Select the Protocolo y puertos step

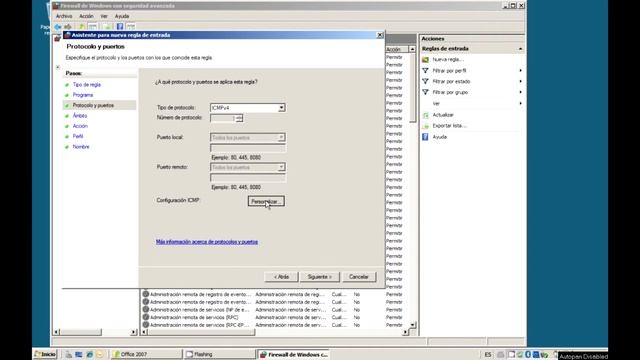tap(93, 105)
